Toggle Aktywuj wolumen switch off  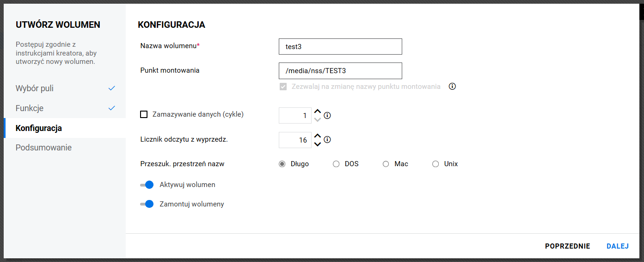click(147, 185)
